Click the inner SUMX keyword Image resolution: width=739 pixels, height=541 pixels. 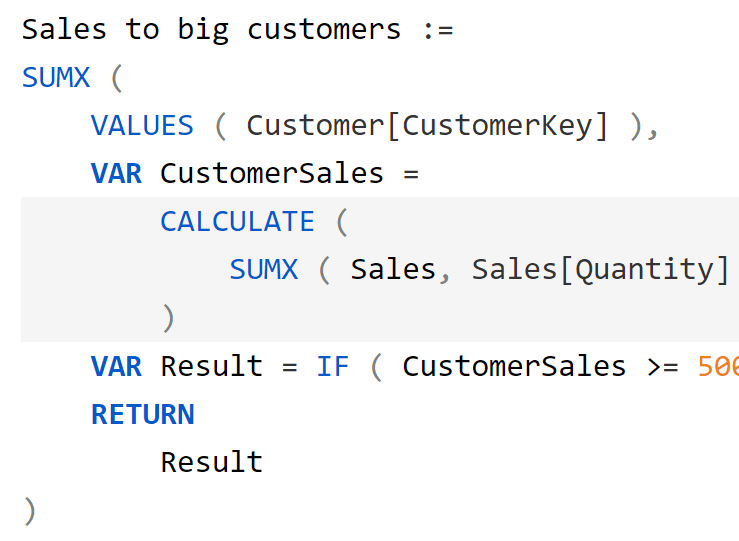(x=263, y=270)
